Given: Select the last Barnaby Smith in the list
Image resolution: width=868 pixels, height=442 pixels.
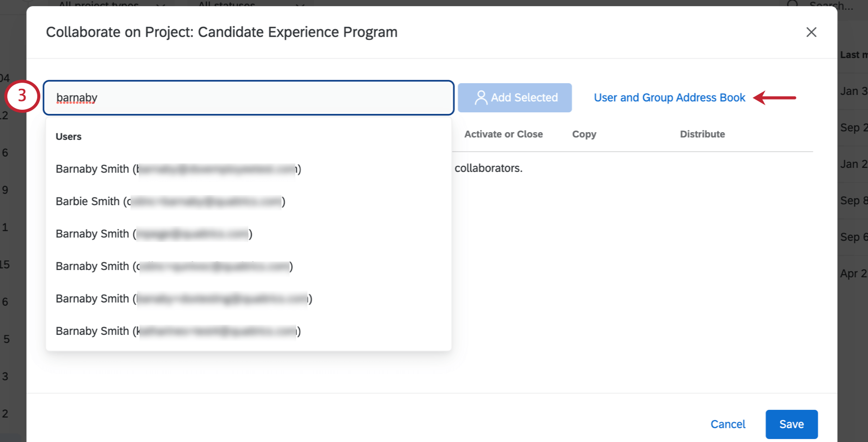Looking at the screenshot, I should pos(178,331).
